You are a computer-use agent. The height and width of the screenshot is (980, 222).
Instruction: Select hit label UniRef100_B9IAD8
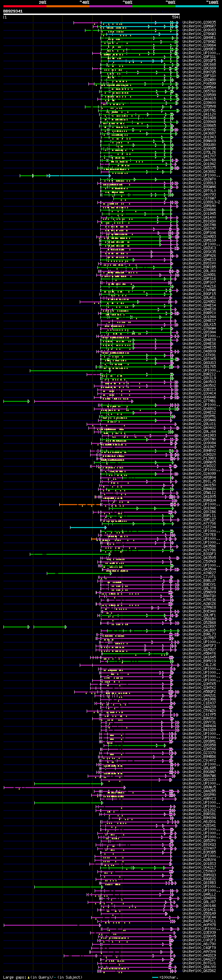[x=199, y=118]
